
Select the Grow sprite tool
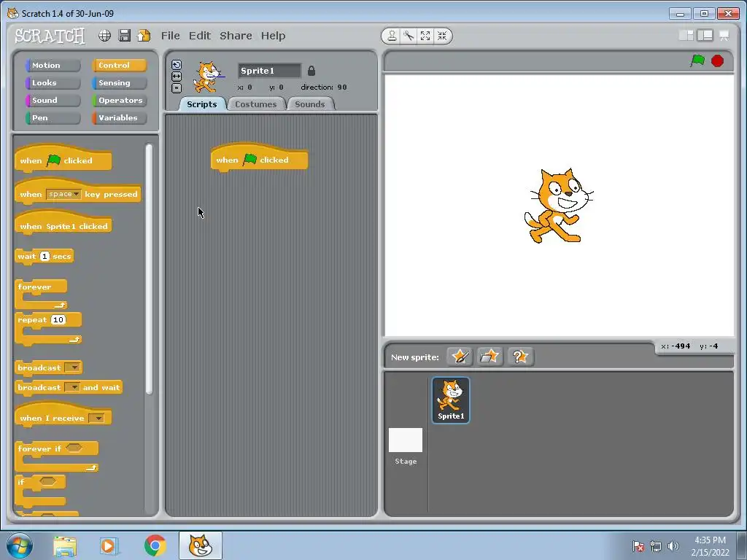425,36
